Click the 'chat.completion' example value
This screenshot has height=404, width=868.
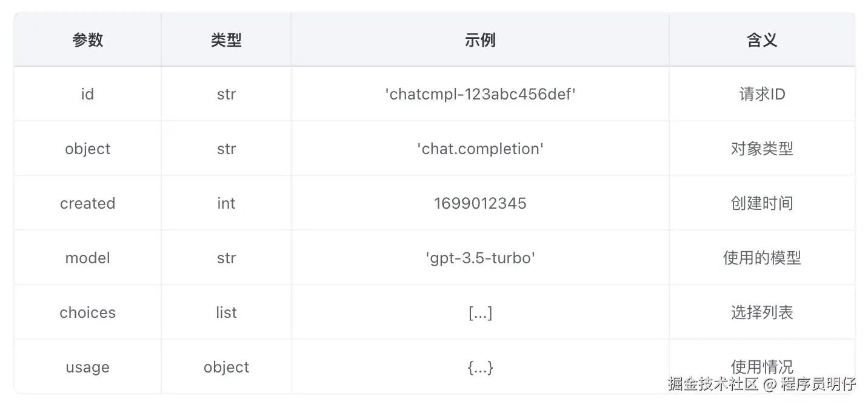pyautogui.click(x=480, y=149)
